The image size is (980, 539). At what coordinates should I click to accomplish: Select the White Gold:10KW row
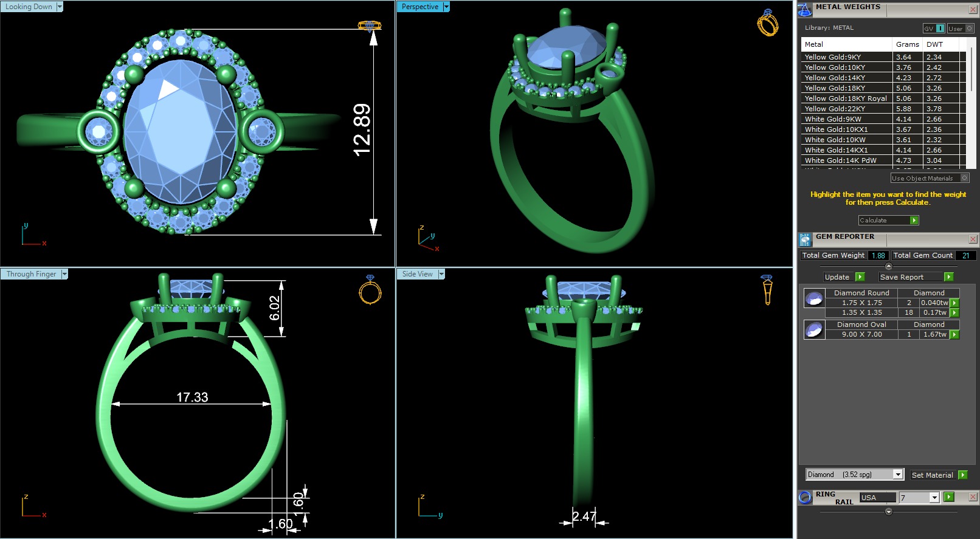(x=883, y=140)
